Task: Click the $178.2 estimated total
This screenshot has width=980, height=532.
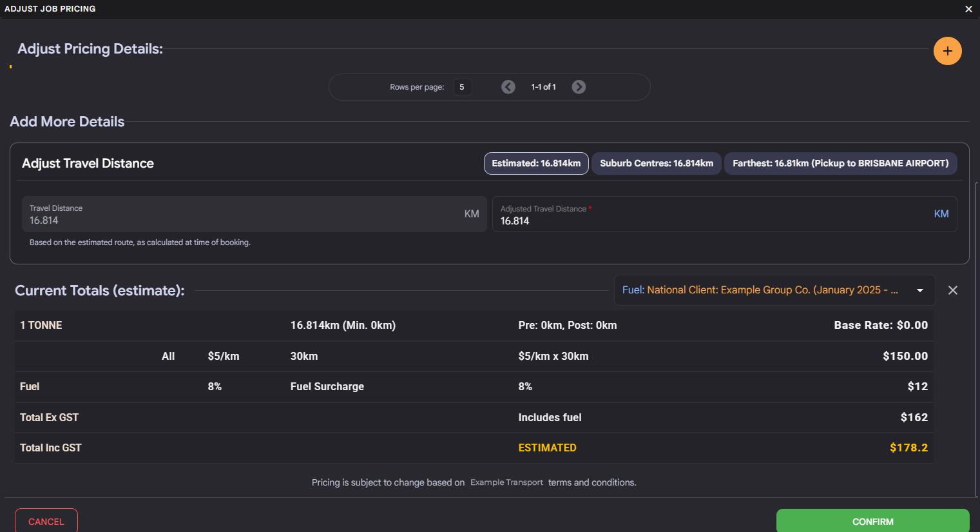Action: [x=908, y=448]
